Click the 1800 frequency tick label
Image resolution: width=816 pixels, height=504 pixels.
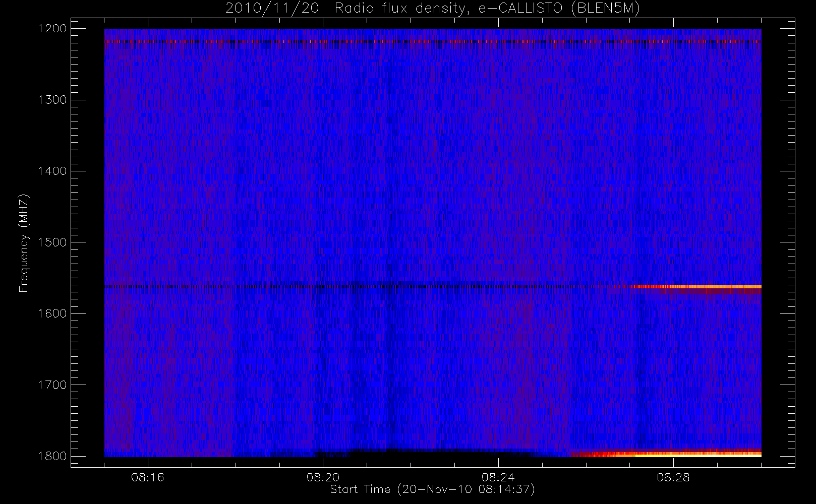pos(52,456)
